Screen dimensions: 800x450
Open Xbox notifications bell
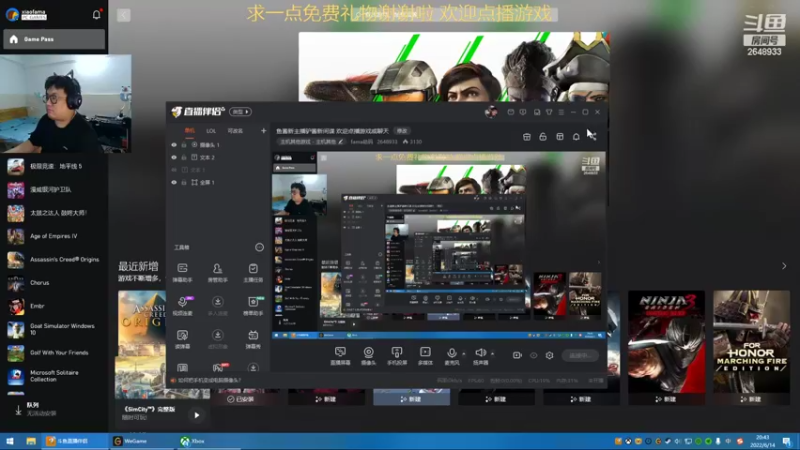coord(96,14)
